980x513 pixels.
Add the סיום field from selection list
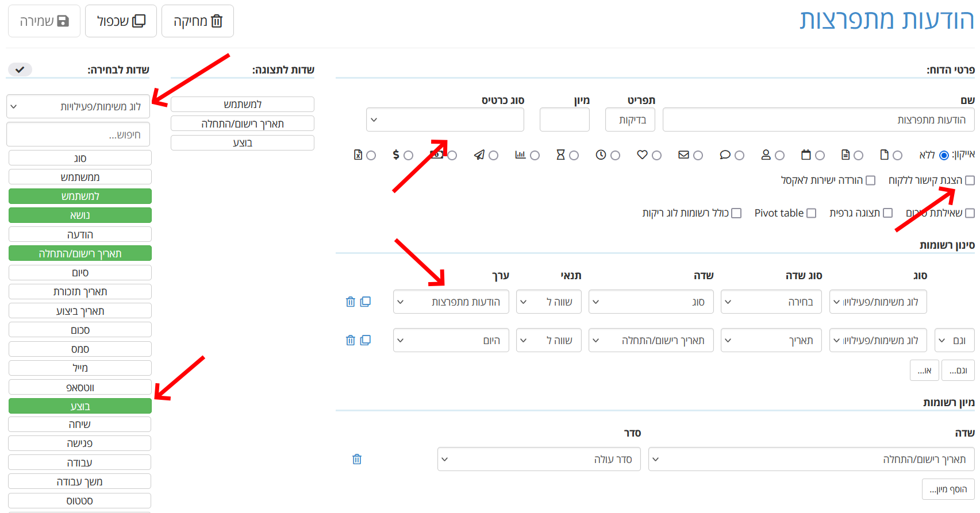coord(80,272)
